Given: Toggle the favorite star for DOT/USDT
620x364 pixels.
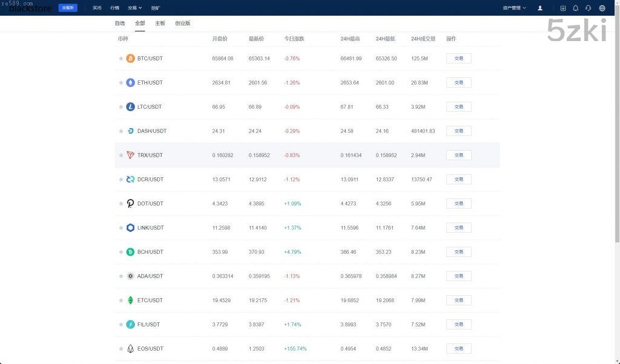Looking at the screenshot, I should 121,204.
